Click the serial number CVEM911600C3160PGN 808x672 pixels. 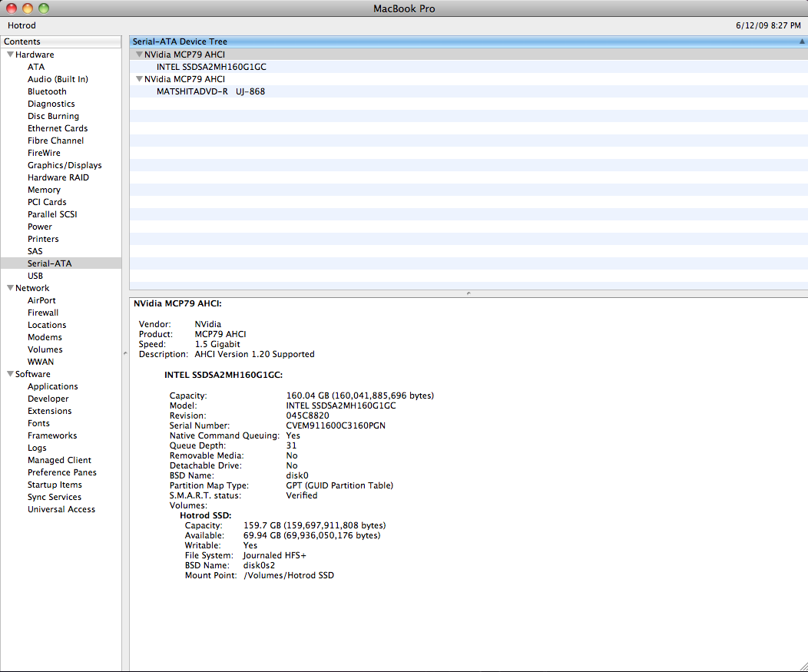click(x=336, y=425)
